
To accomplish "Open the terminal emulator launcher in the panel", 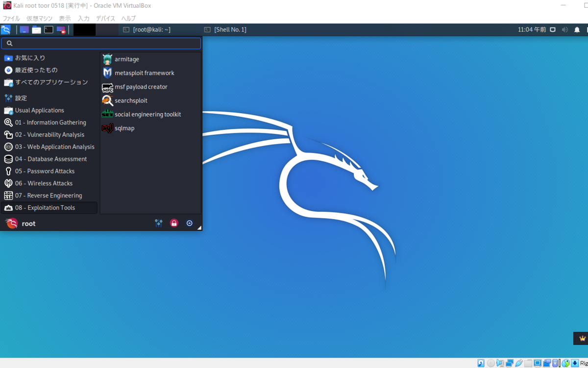I will (x=49, y=30).
